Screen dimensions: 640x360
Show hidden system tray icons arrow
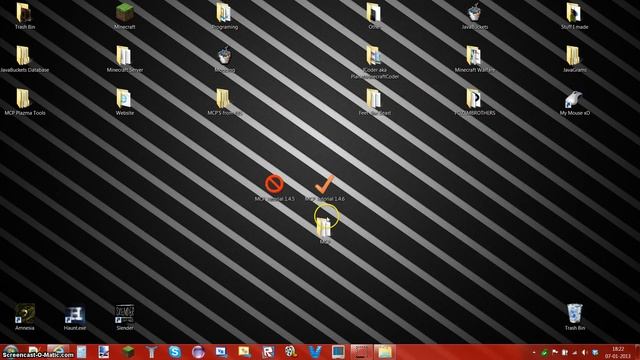(x=534, y=352)
